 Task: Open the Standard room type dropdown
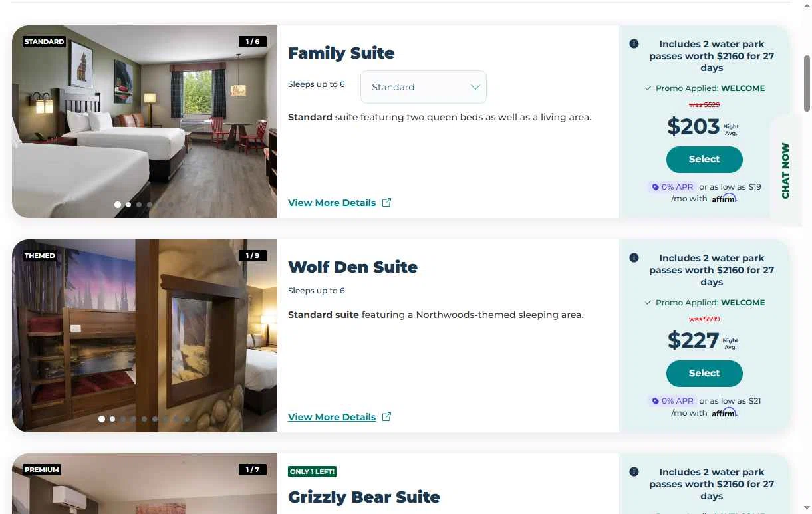pyautogui.click(x=424, y=87)
